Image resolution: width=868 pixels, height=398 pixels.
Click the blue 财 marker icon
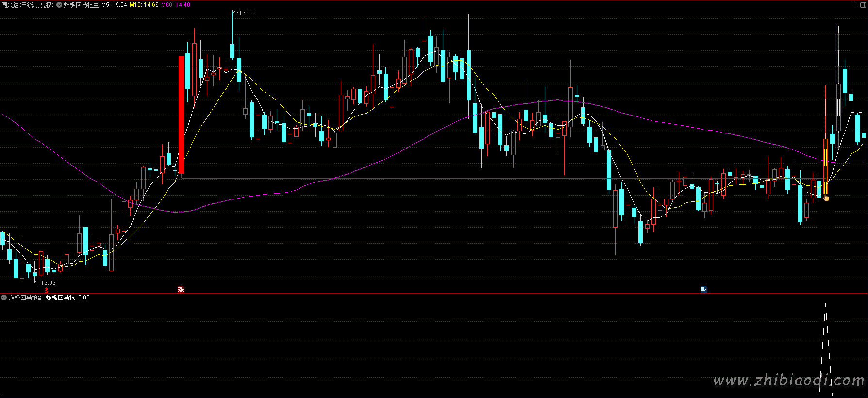(x=704, y=290)
